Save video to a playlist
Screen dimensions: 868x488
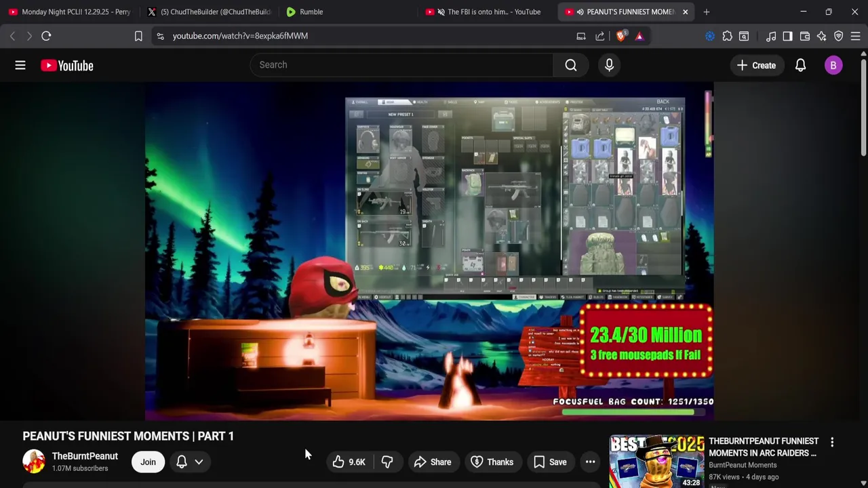click(550, 462)
